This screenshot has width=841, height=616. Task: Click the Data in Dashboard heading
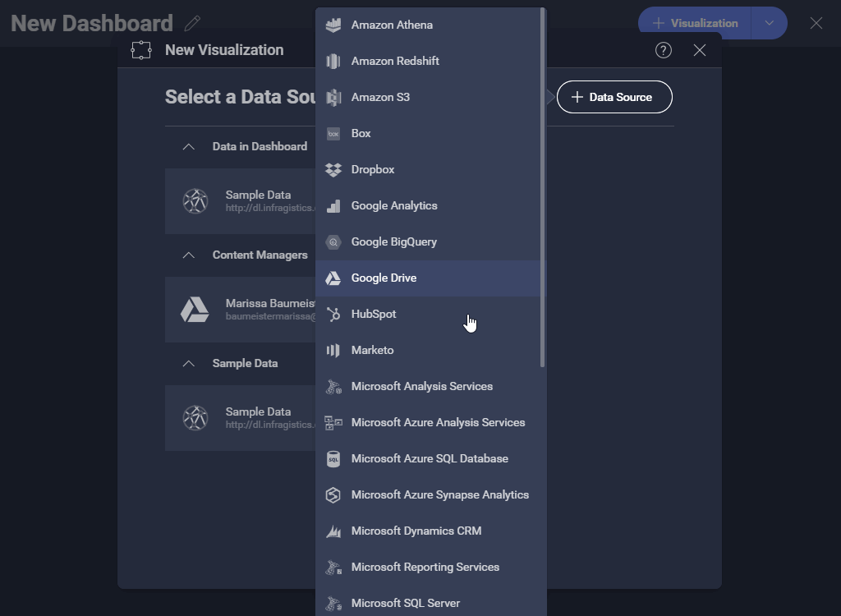pos(260,146)
